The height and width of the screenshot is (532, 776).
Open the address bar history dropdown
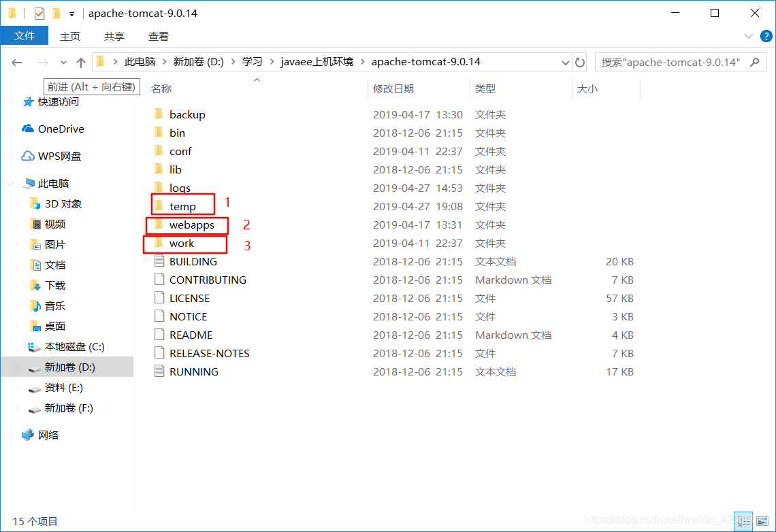tap(565, 63)
